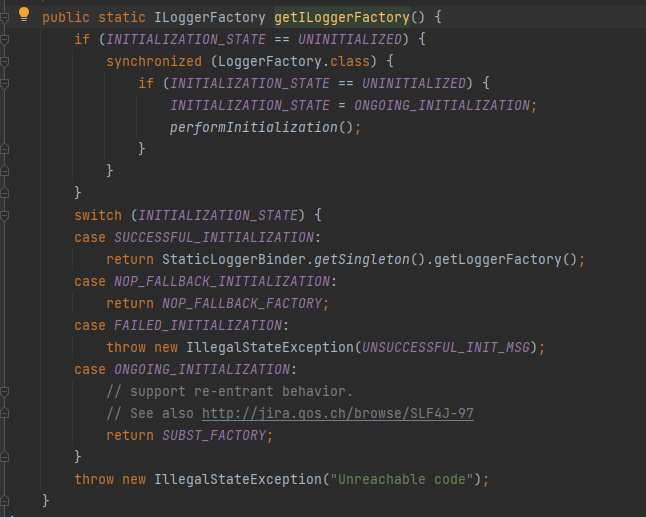Image resolution: width=646 pixels, height=517 pixels.
Task: Click NOP_FALLBACK_INITIALIZATION case label
Action: pyautogui.click(x=222, y=281)
